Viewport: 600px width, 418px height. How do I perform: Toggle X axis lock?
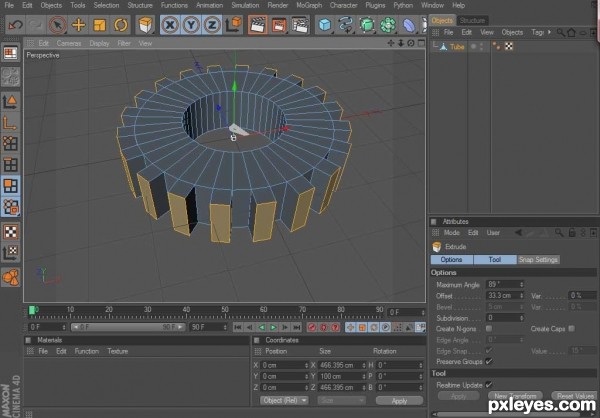pyautogui.click(x=170, y=25)
